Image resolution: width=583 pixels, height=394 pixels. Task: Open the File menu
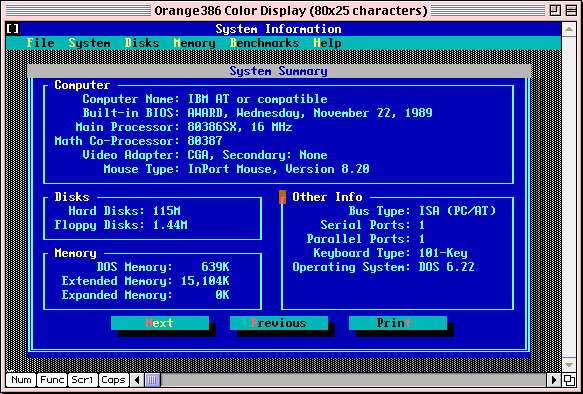coord(41,43)
